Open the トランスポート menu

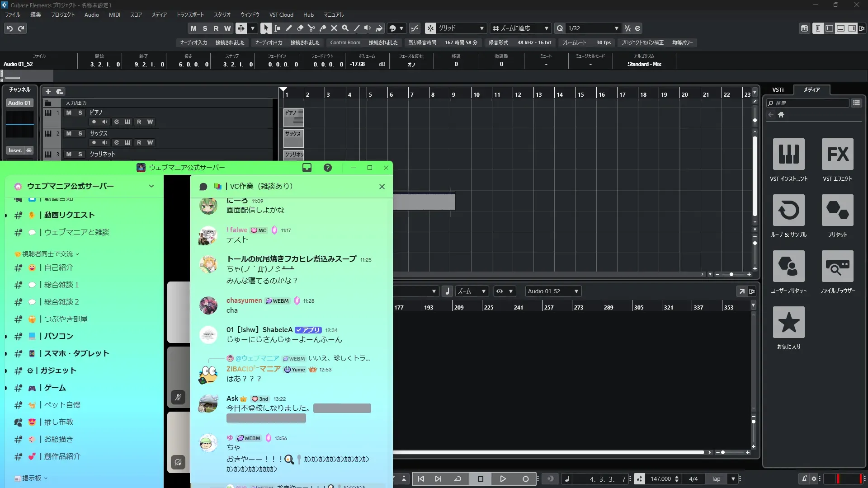tap(190, 14)
